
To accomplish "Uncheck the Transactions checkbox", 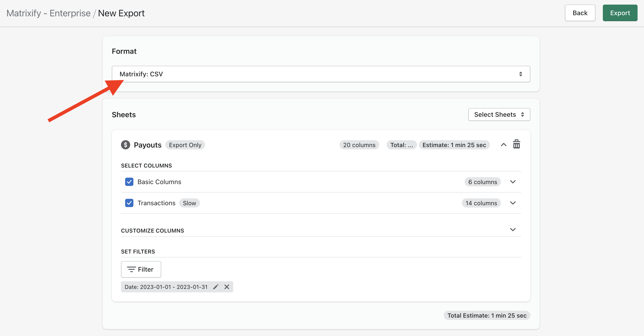I will tap(129, 203).
